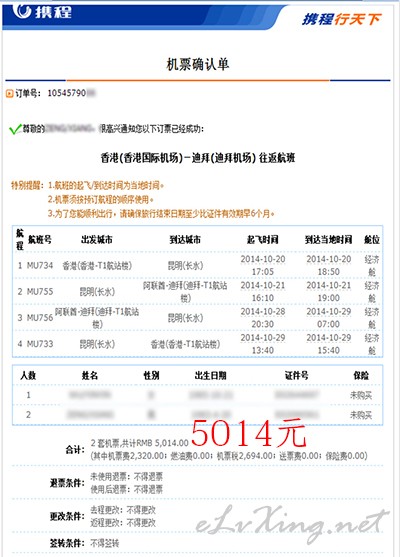Click flight number MU733
The height and width of the screenshot is (557, 400).
coord(40,344)
